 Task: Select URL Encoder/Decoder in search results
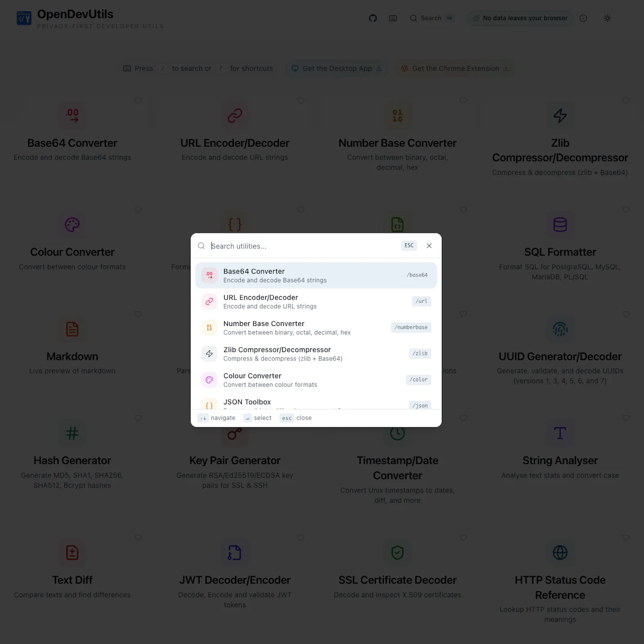[x=316, y=302]
